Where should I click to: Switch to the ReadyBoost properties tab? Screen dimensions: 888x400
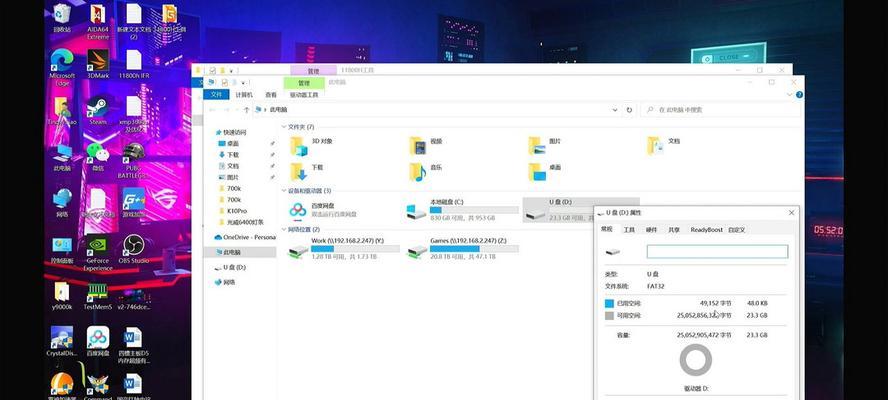pyautogui.click(x=706, y=229)
